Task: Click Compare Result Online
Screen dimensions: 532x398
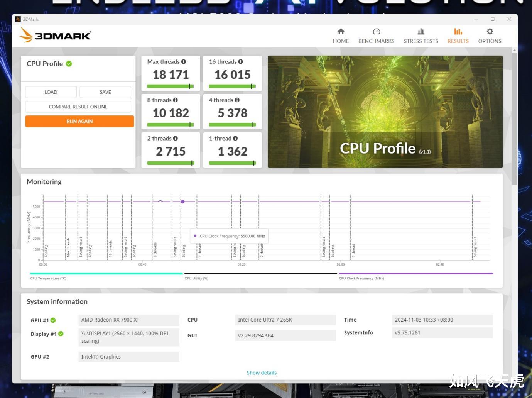Action: [x=78, y=107]
